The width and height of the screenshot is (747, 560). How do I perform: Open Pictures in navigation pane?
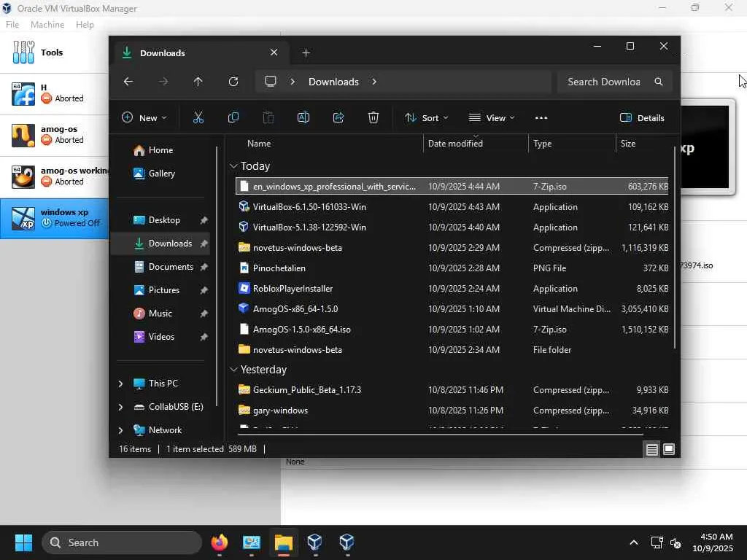pos(160,290)
